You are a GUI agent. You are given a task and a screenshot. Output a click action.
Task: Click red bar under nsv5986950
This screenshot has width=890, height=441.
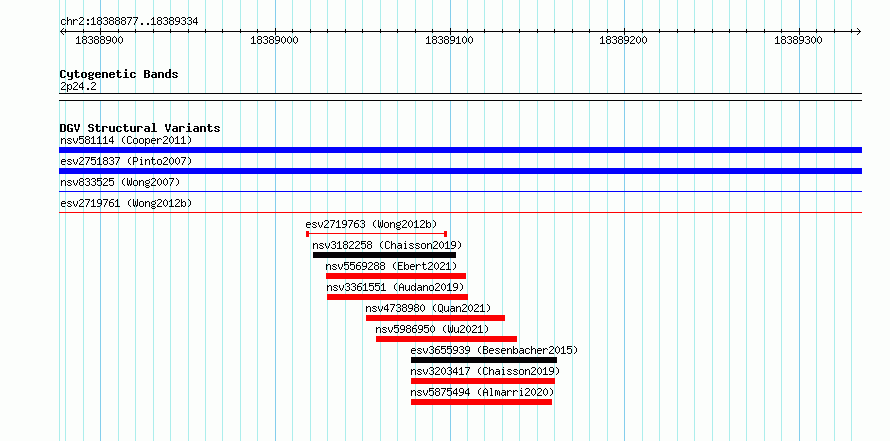click(x=446, y=339)
